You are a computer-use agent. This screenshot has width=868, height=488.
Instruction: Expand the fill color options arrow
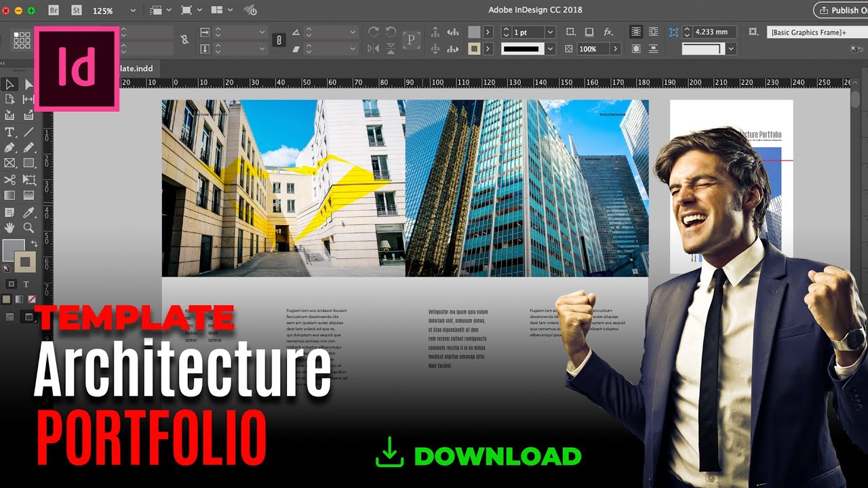(x=488, y=32)
